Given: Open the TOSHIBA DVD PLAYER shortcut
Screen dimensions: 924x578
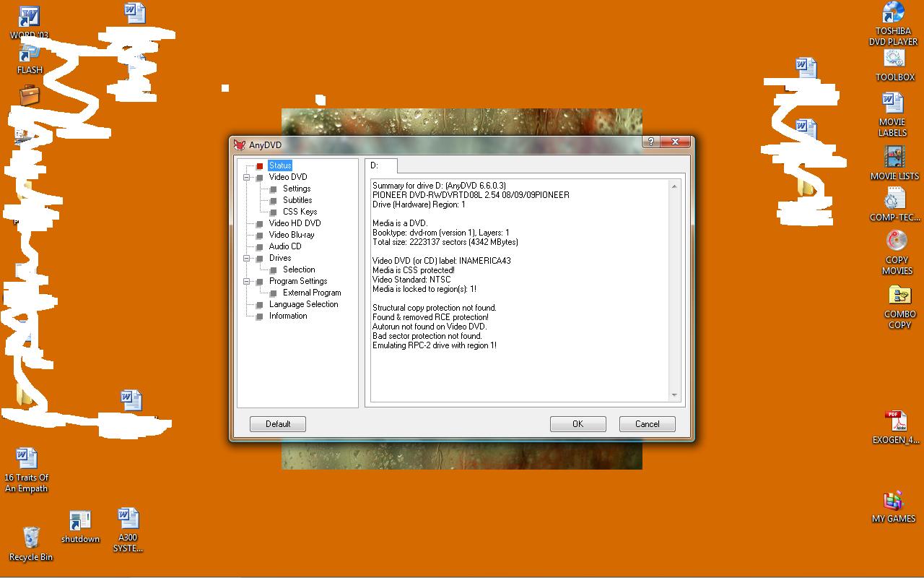Looking at the screenshot, I should pos(893,24).
